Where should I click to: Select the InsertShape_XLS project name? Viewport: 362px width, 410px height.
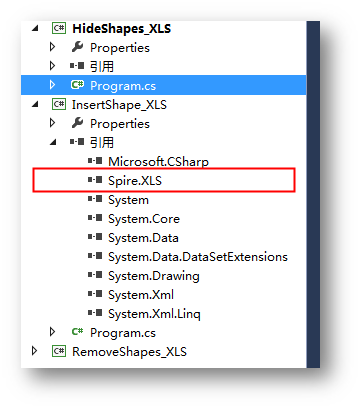tap(119, 105)
